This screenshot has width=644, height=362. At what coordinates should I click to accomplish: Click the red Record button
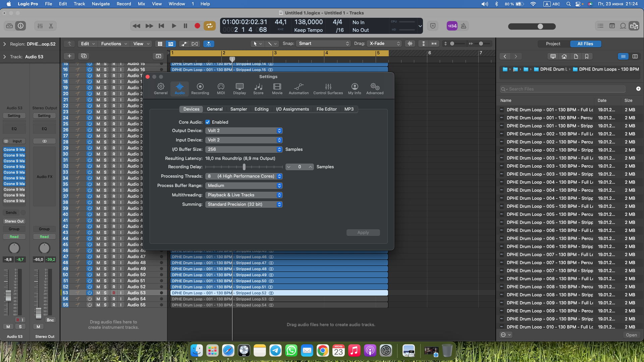click(197, 26)
